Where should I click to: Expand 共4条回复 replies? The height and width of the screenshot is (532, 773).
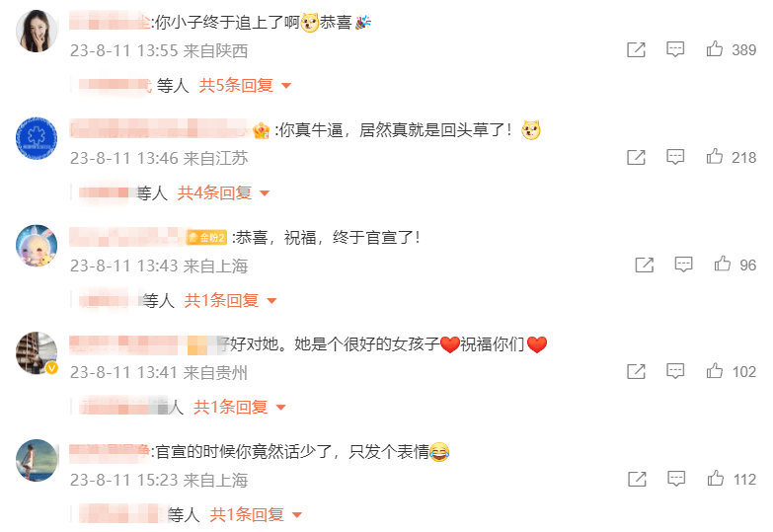coord(223,192)
